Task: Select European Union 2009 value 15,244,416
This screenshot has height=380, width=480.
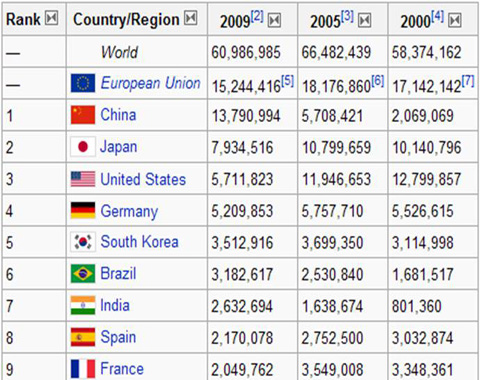Action: pos(247,87)
